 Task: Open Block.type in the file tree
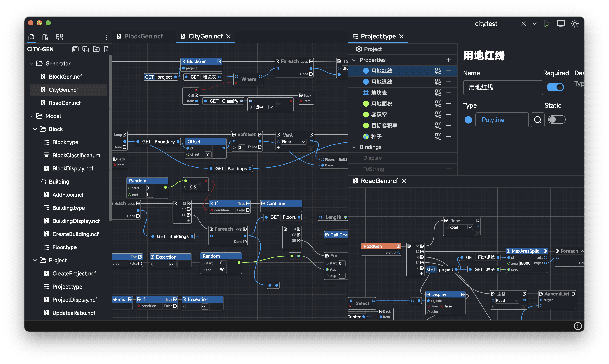[x=65, y=142]
